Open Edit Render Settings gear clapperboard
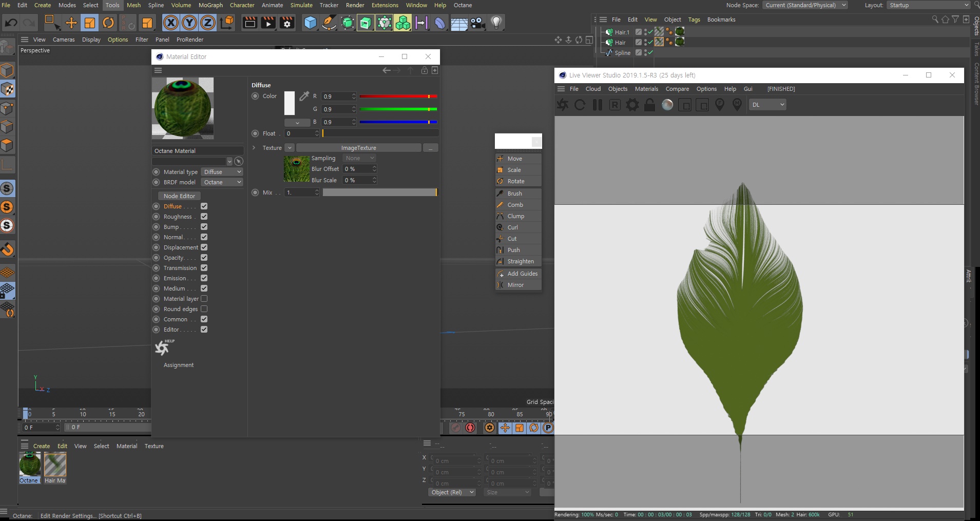The width and height of the screenshot is (980, 521). coord(287,23)
